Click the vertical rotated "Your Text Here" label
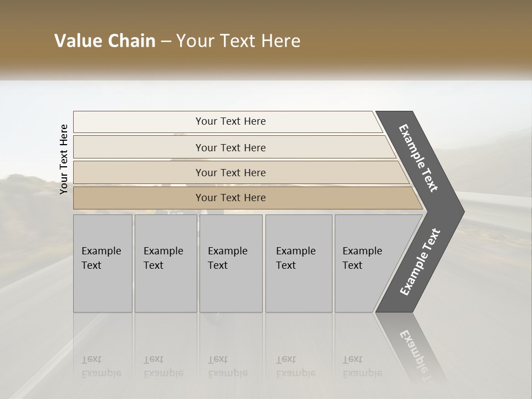This screenshot has height=399, width=532. 64,159
